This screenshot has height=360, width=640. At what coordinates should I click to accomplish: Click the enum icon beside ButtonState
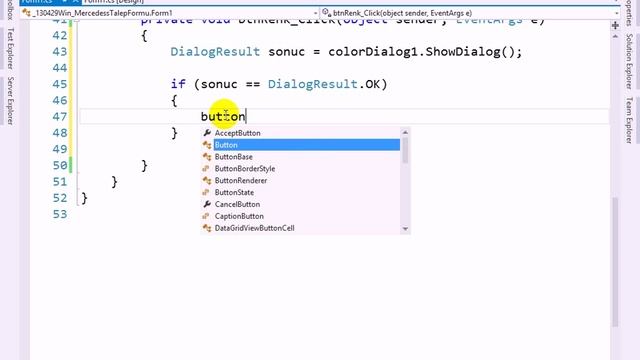pyautogui.click(x=207, y=192)
